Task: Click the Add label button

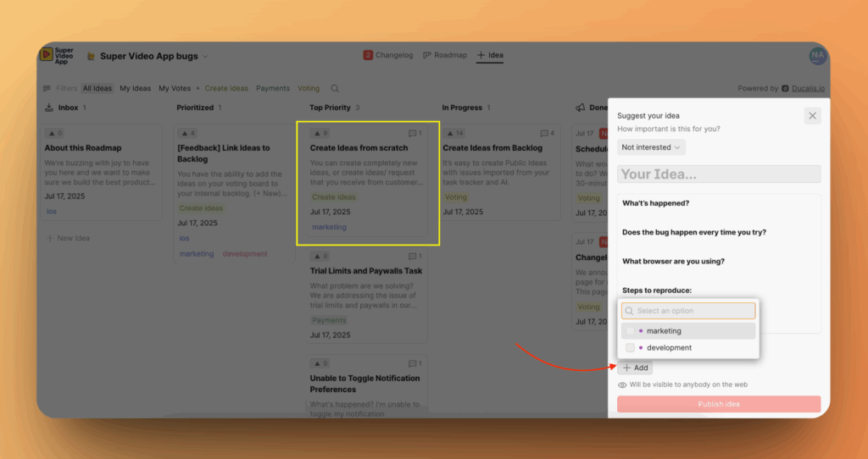Action: 635,368
